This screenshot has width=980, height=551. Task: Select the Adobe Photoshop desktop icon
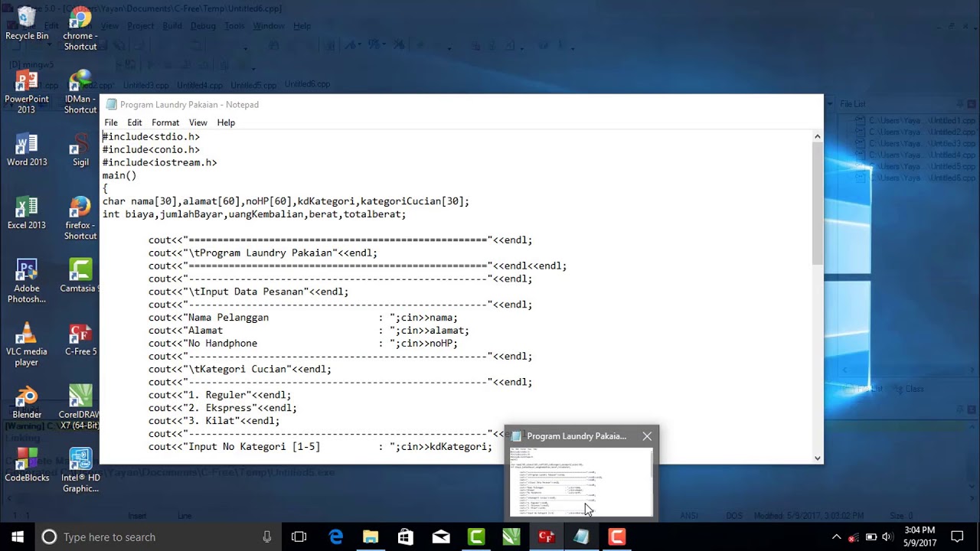tap(26, 281)
